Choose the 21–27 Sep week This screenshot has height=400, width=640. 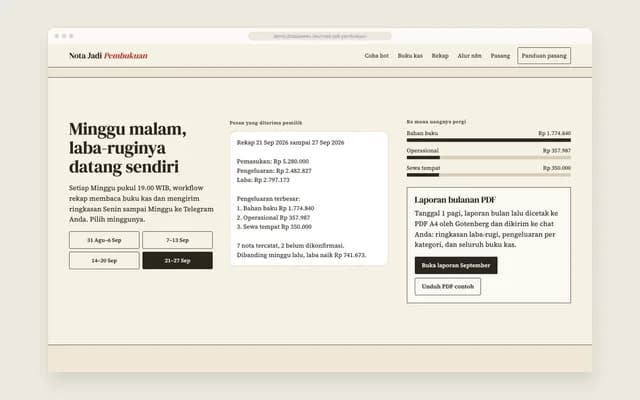pos(177,260)
